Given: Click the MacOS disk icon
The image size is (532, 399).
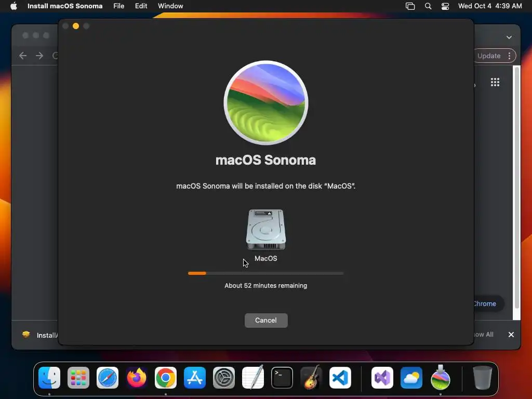Looking at the screenshot, I should 265,230.
